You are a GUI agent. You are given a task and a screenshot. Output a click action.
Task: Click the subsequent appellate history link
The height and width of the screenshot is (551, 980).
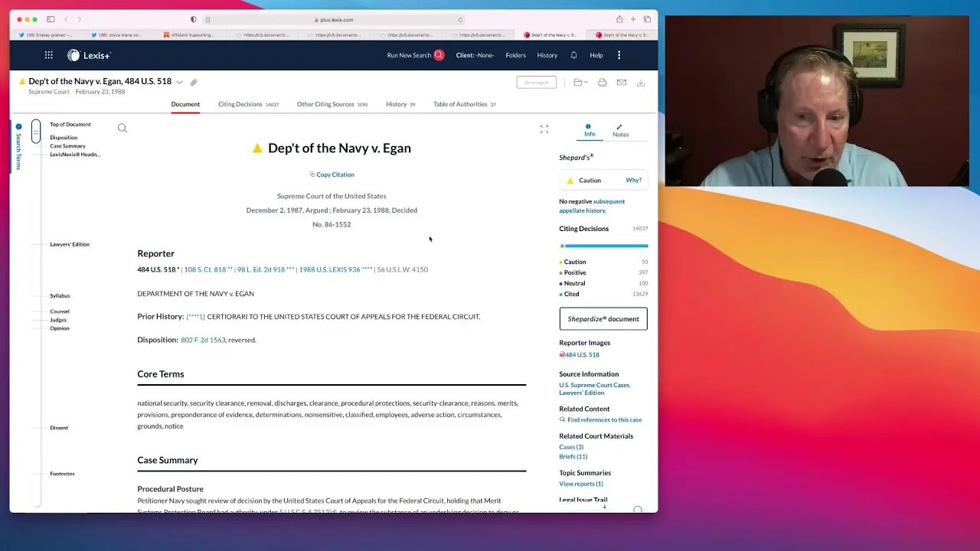(x=592, y=206)
